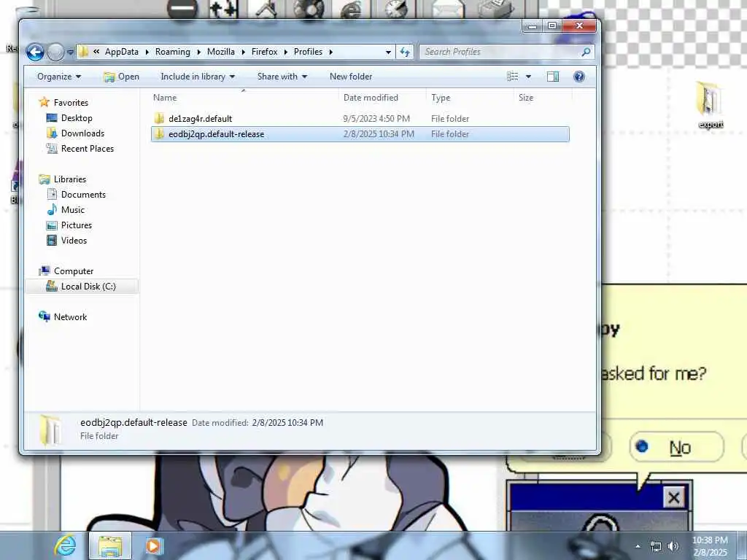Open the view options dropdown arrow
Screen dimensions: 747x560
tap(528, 77)
